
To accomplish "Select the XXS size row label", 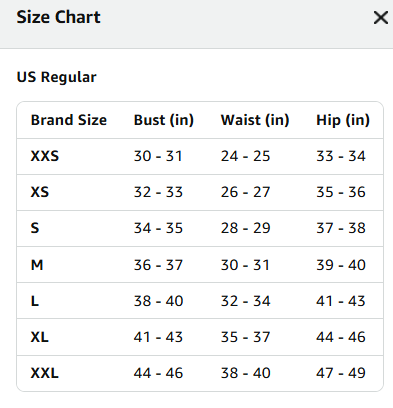I will coord(45,156).
